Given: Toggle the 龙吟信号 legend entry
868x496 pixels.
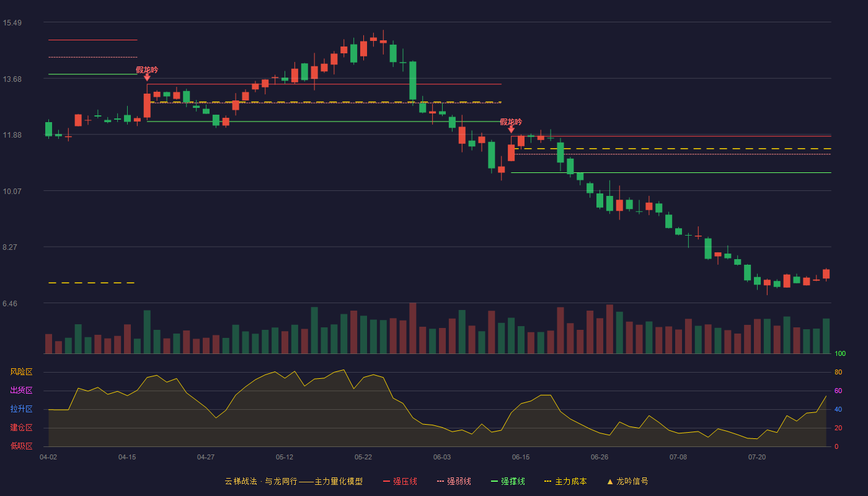Looking at the screenshot, I should coord(627,481).
